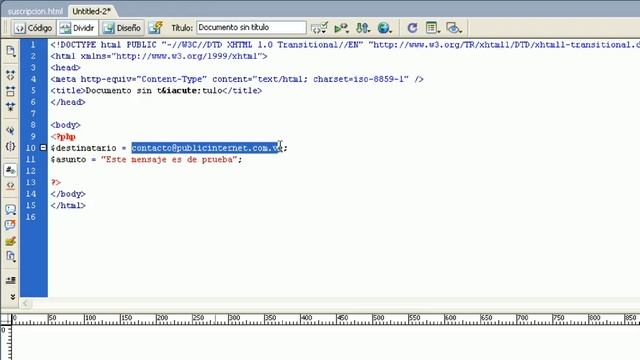Viewport: 640px width, 360px height.
Task: Select the Untitled-2* document tab
Action: pos(91,11)
